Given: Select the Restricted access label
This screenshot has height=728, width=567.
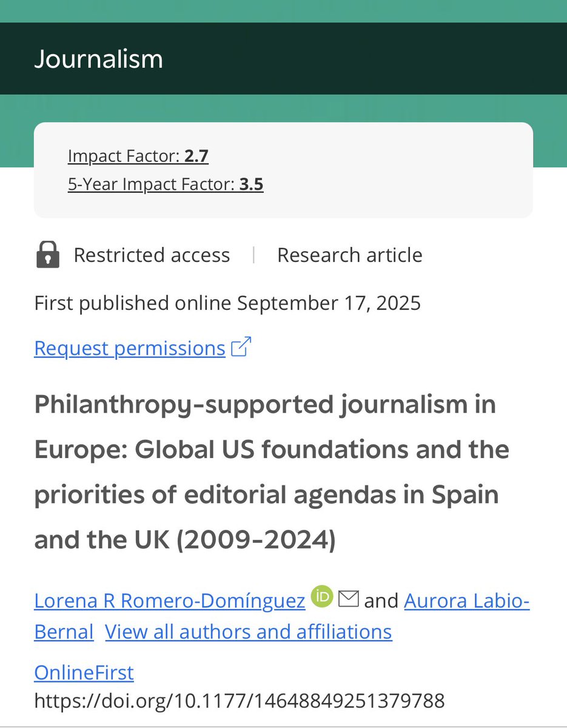Looking at the screenshot, I should tap(152, 255).
